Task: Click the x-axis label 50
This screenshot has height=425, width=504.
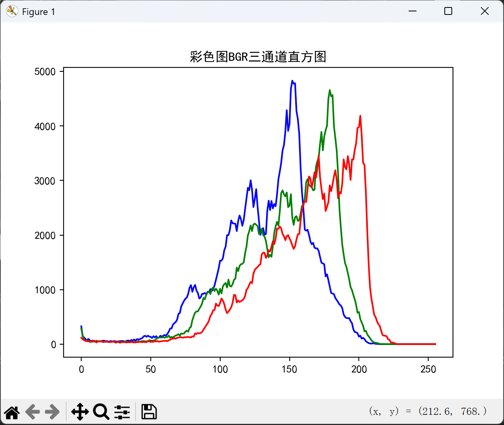Action: pos(151,369)
